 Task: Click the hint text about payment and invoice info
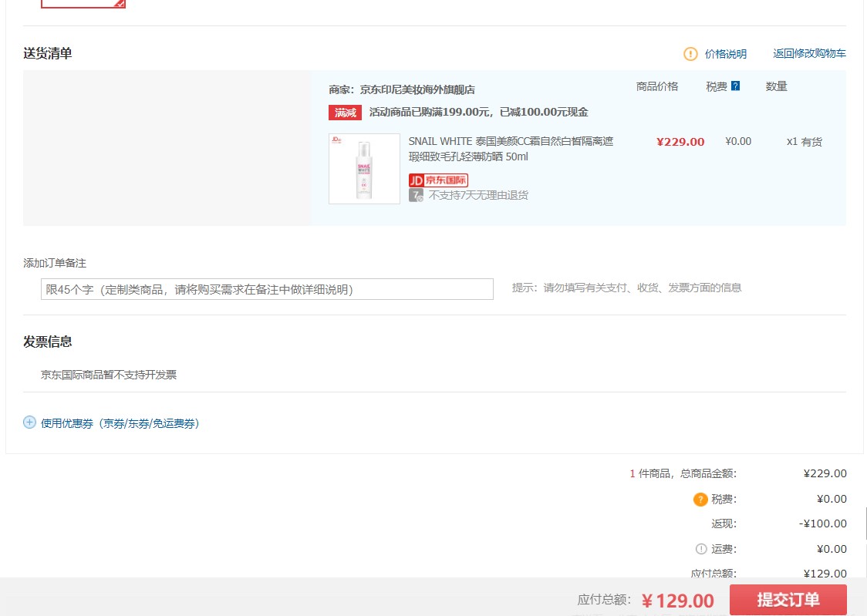click(626, 288)
